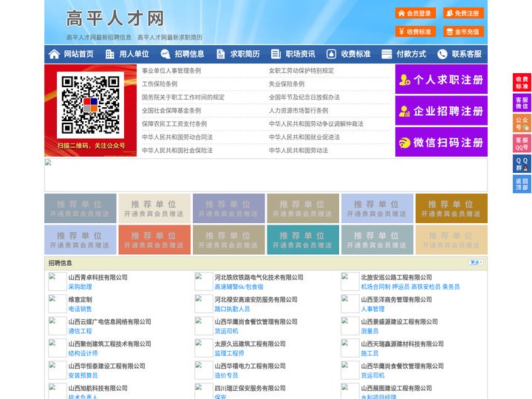Open the 联系客服 navigation item
The height and width of the screenshot is (399, 532).
coord(466,54)
